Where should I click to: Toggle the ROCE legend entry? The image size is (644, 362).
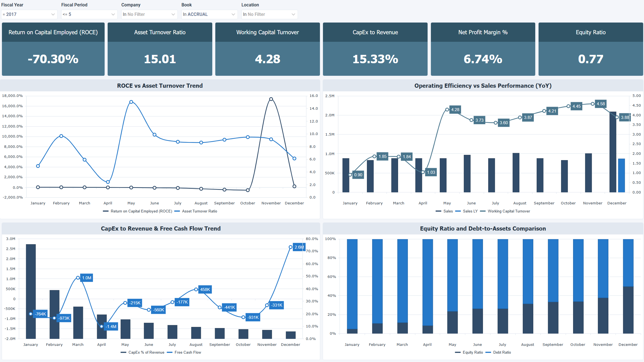[x=138, y=211]
